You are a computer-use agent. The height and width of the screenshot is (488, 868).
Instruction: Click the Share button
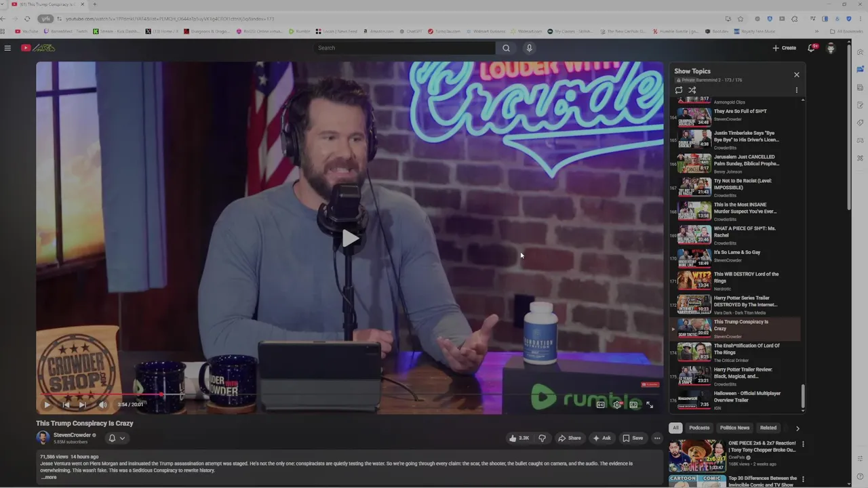pos(570,438)
